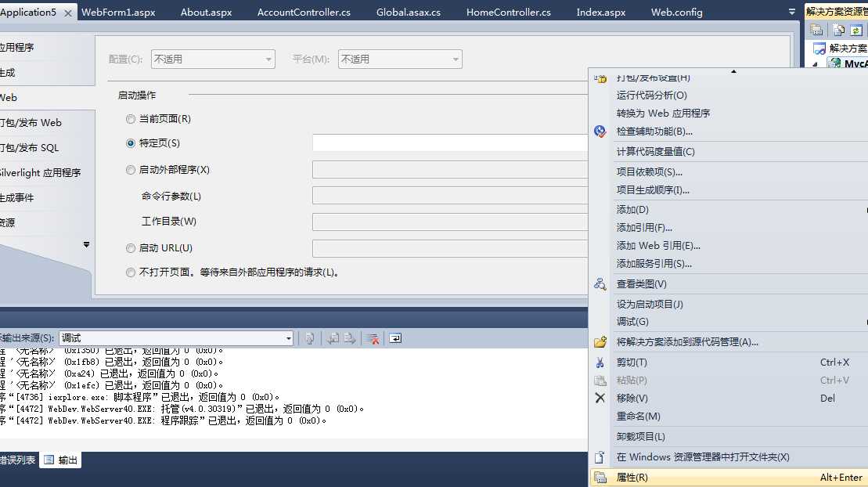The height and width of the screenshot is (487, 868).
Task: Select the 启动 URL(U) radio button
Action: coord(131,248)
